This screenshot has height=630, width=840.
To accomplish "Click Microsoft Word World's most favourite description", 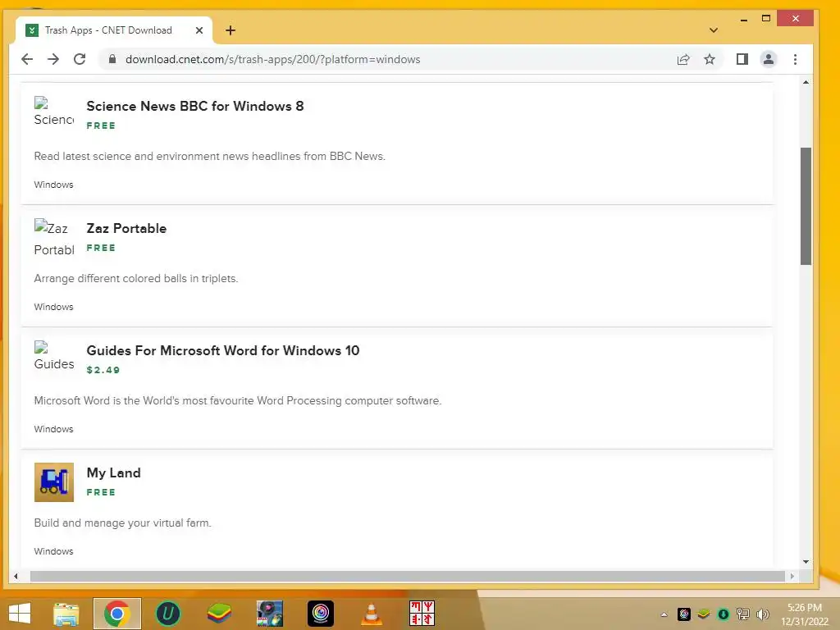I will 238,400.
